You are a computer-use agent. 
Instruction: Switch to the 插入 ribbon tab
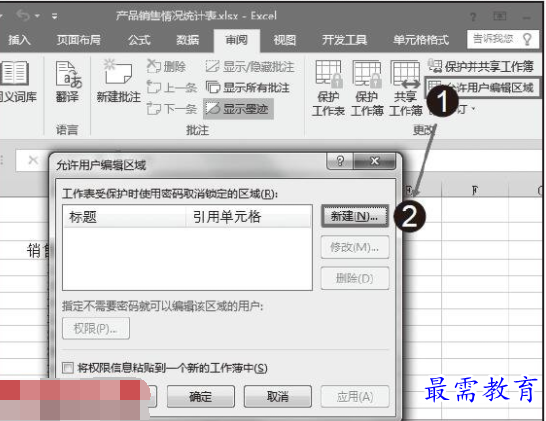point(19,40)
